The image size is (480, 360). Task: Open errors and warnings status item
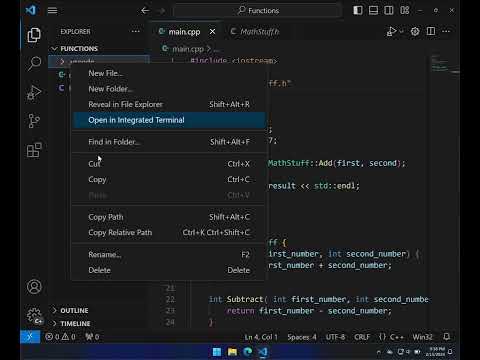60,337
